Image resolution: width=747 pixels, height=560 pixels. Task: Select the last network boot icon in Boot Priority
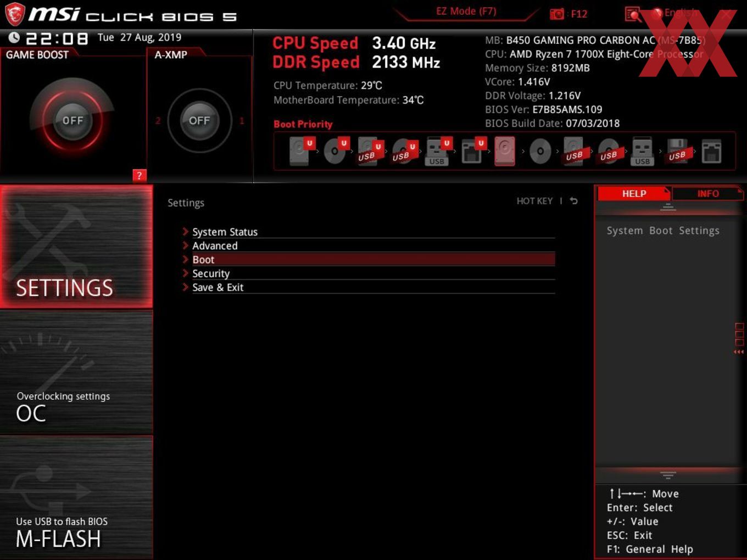(711, 151)
